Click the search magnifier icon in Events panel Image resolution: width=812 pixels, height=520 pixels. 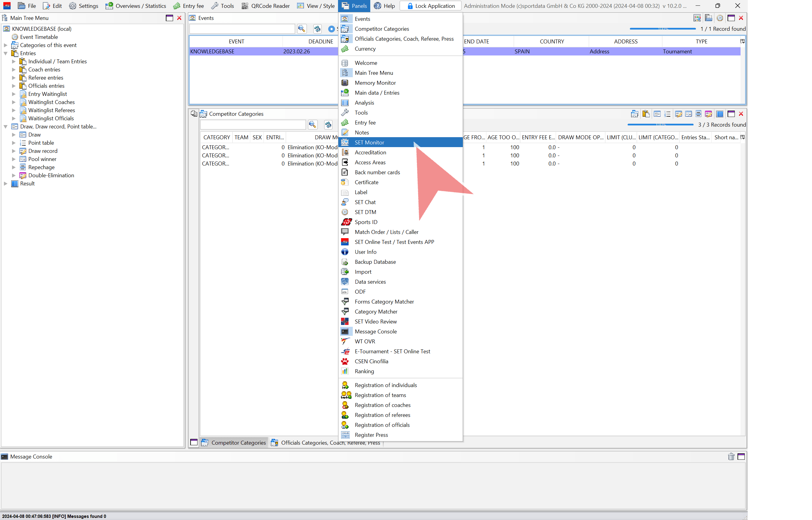(x=302, y=29)
